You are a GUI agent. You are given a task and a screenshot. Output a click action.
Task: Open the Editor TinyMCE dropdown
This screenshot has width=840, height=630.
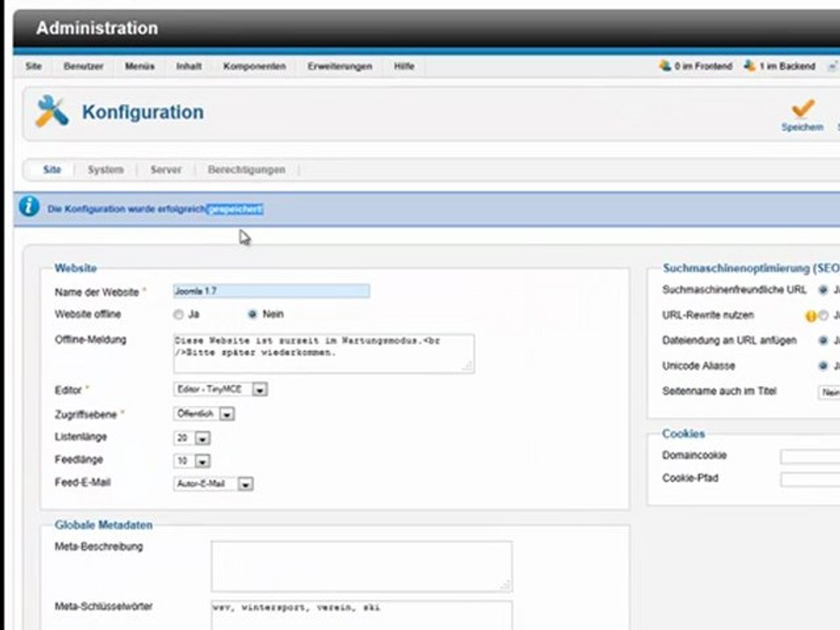pyautogui.click(x=220, y=389)
